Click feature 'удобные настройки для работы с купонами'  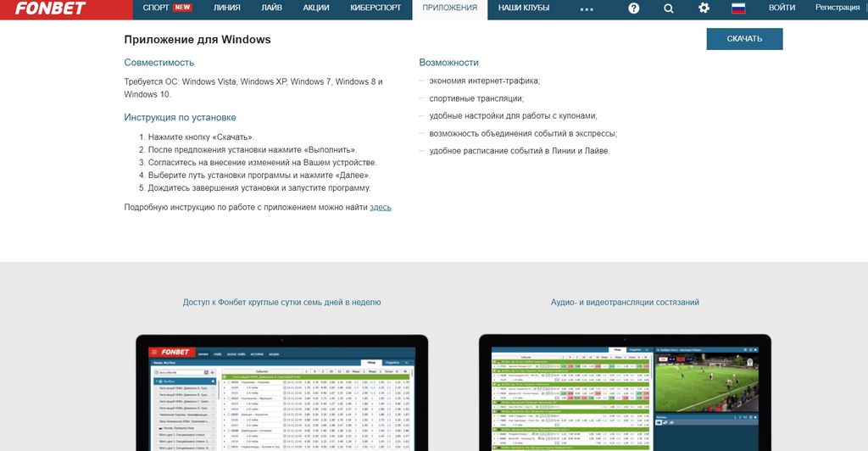tap(513, 115)
